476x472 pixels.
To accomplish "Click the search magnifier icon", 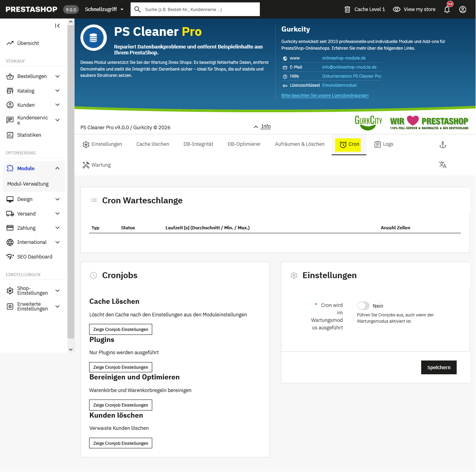I will pos(138,9).
